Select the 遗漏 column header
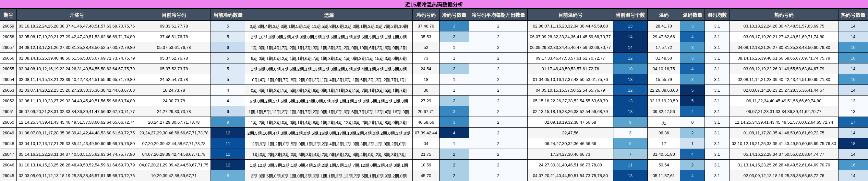The image size is (868, 181). click(329, 15)
